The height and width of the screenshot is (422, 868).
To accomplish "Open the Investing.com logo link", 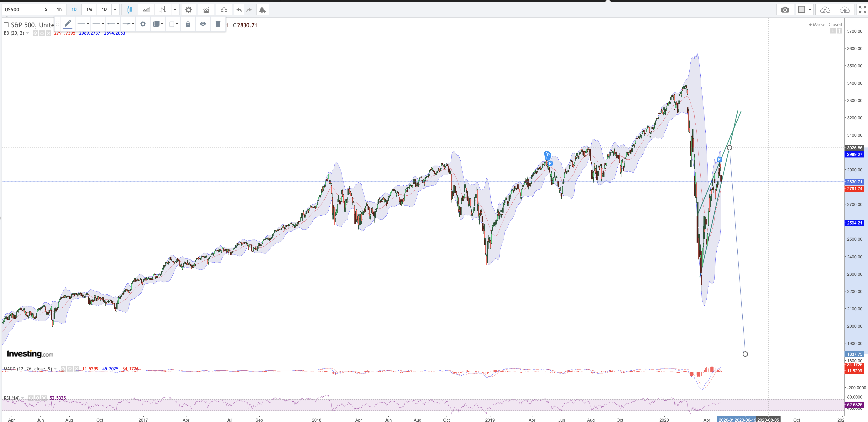I will point(30,354).
